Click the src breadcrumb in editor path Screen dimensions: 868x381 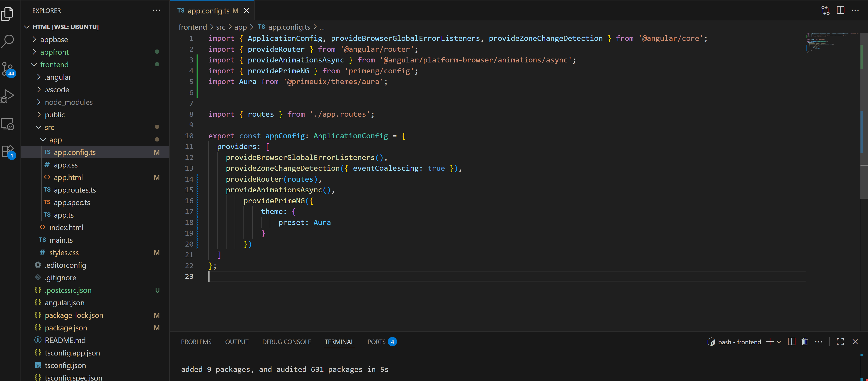click(x=220, y=27)
